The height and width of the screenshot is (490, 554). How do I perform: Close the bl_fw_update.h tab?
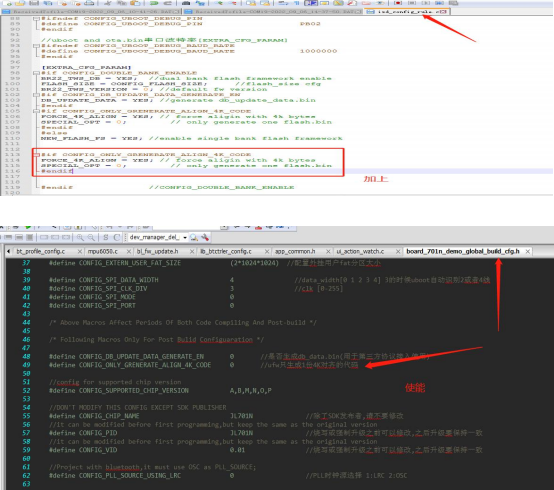pyautogui.click(x=192, y=251)
